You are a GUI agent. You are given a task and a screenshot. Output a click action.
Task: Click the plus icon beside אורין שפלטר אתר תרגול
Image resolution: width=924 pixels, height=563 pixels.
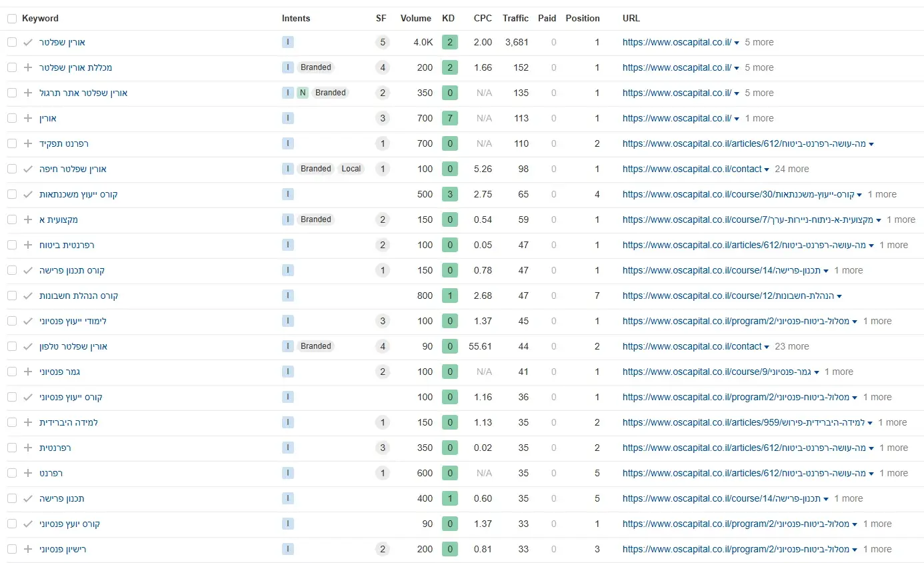click(27, 93)
